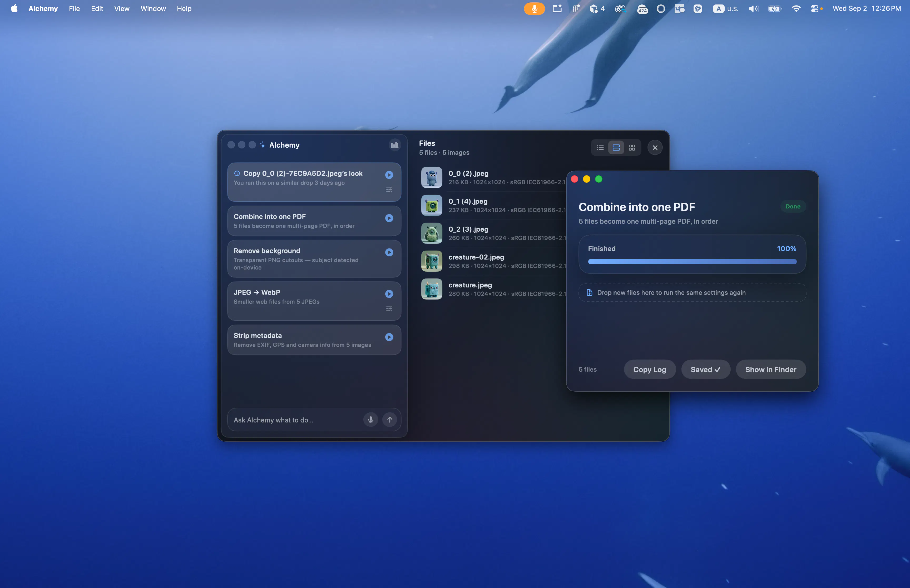Open the battery status menu bar icon
Viewport: 910px width, 588px height.
pyautogui.click(x=775, y=8)
